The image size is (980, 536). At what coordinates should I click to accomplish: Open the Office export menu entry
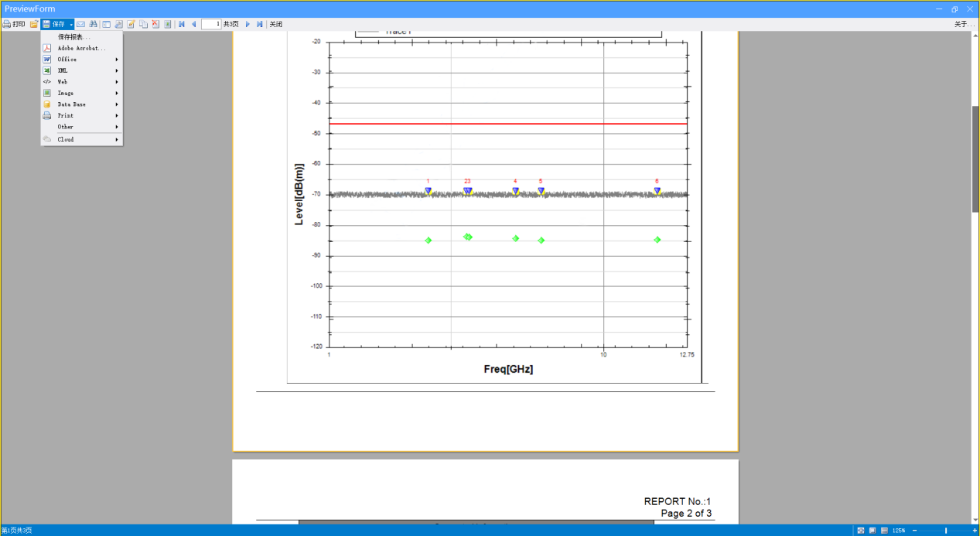[81, 60]
